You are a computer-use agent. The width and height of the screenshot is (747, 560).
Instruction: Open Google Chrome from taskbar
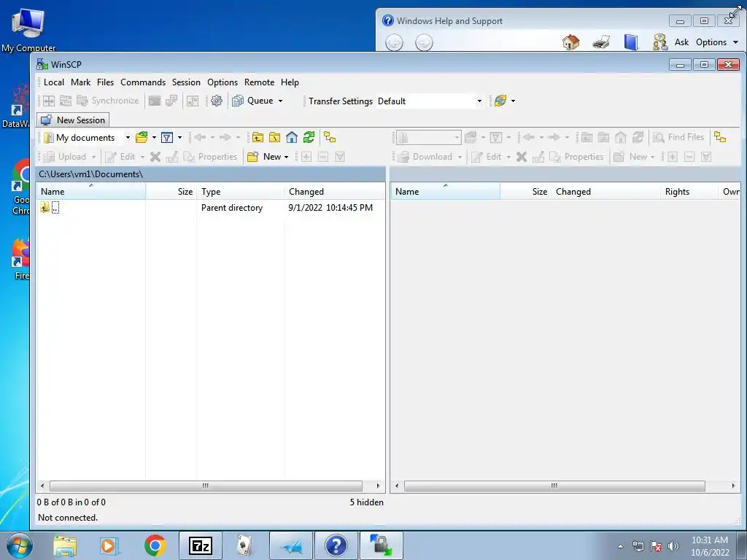point(155,545)
